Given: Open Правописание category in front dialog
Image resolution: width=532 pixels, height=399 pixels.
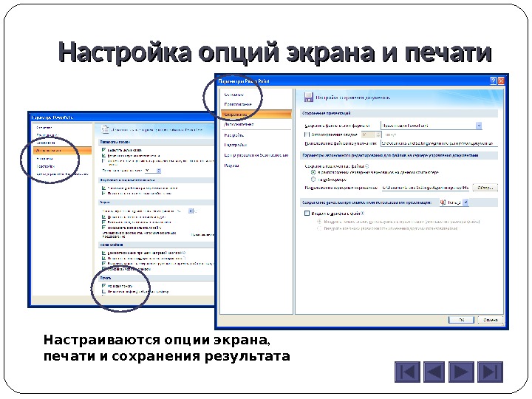Looking at the screenshot, I should [x=238, y=104].
